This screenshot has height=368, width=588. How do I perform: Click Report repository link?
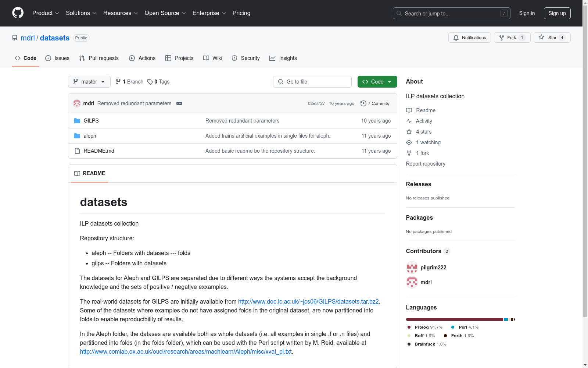click(426, 164)
